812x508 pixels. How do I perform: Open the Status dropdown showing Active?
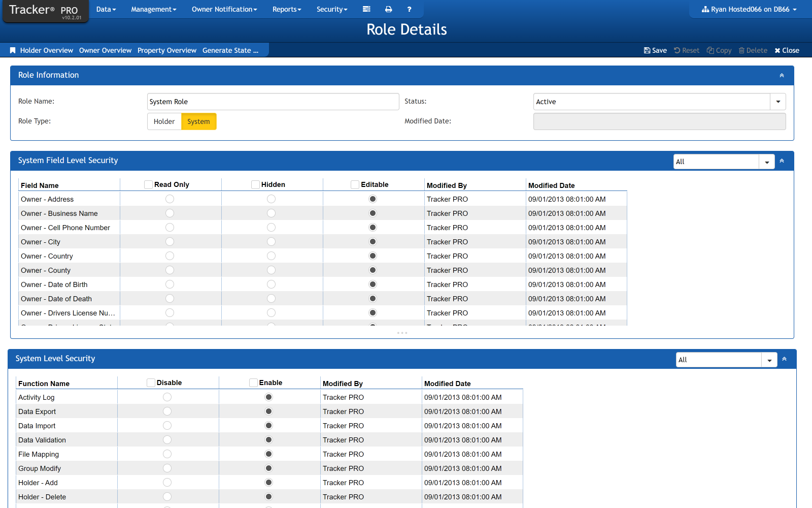point(777,101)
